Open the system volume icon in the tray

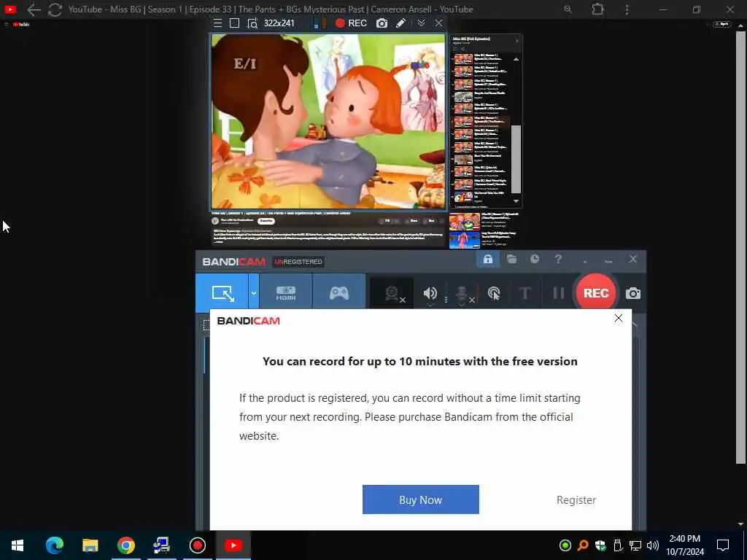tap(653, 545)
